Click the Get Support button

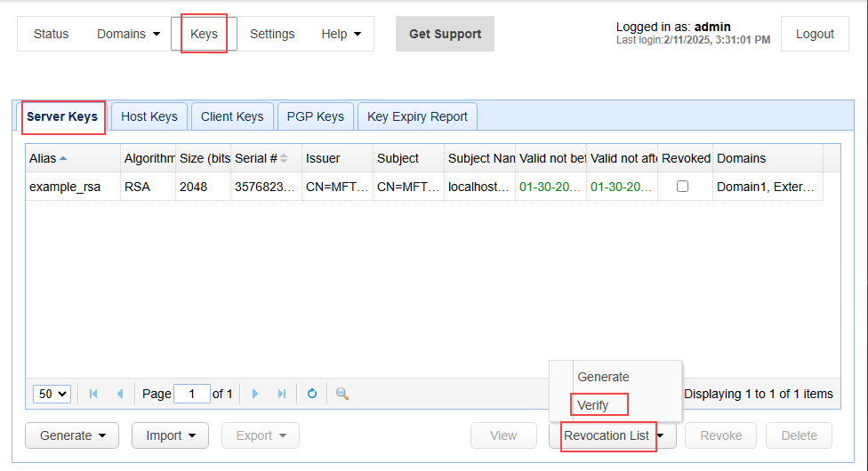[445, 34]
